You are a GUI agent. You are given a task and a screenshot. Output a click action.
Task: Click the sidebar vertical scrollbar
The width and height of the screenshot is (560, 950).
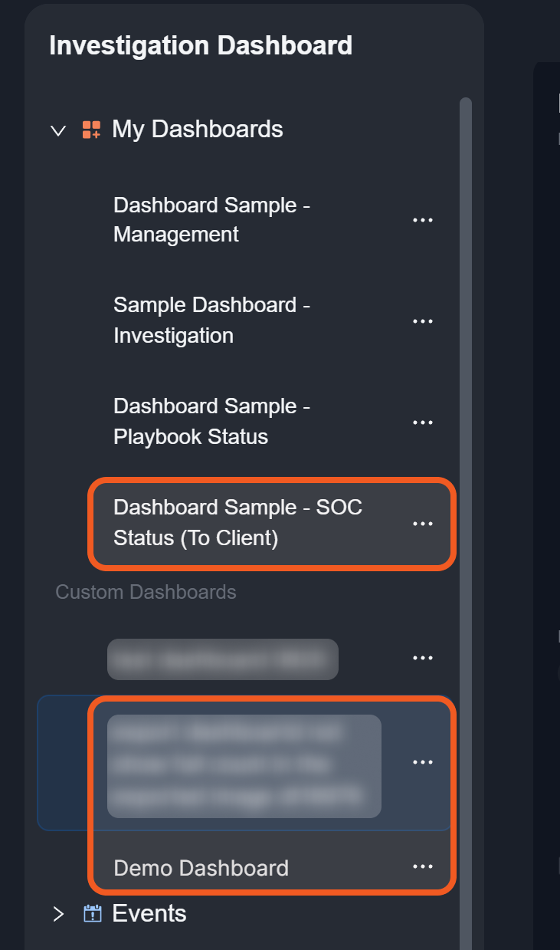click(x=465, y=460)
